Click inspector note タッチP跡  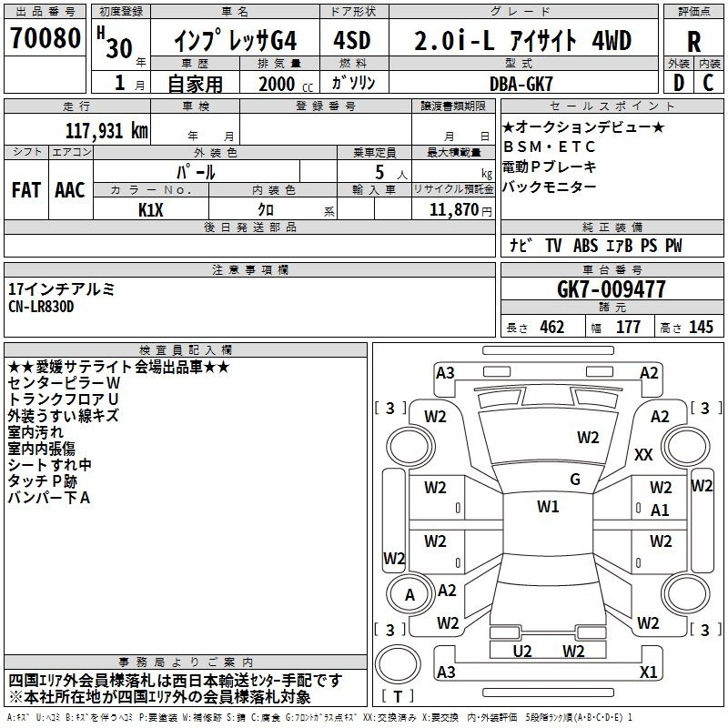click(43, 481)
